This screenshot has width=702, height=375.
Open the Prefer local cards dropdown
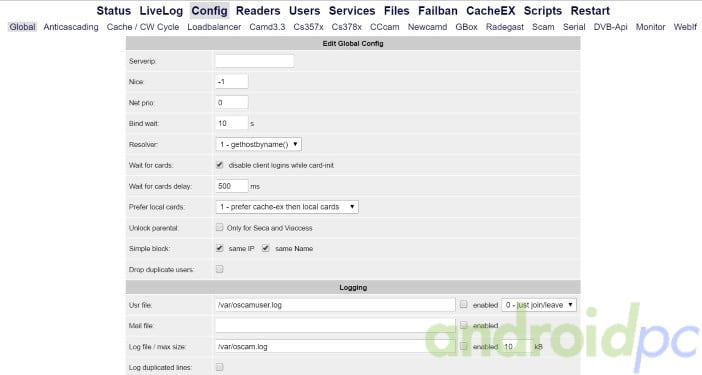(x=287, y=207)
